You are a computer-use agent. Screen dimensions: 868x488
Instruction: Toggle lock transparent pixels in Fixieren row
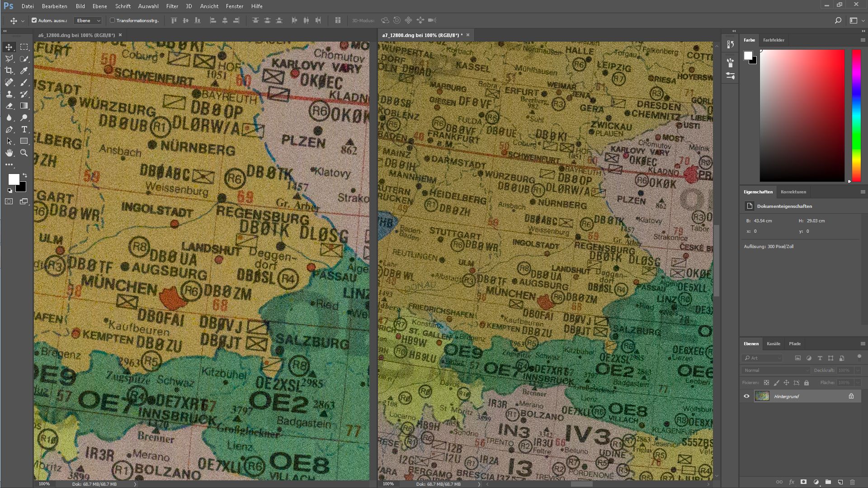pos(766,383)
